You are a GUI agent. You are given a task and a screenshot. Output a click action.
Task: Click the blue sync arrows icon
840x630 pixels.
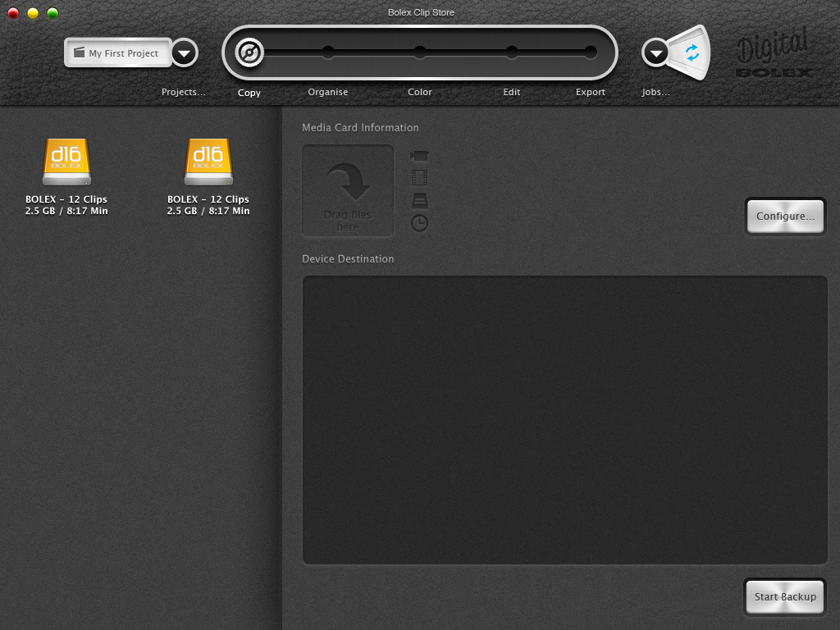click(692, 52)
